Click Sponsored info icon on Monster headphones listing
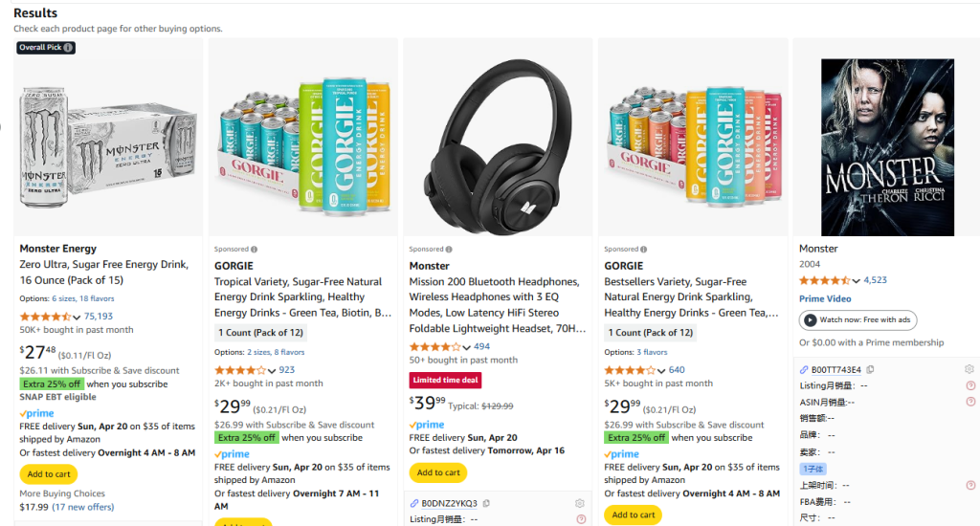The width and height of the screenshot is (980, 526). [449, 250]
